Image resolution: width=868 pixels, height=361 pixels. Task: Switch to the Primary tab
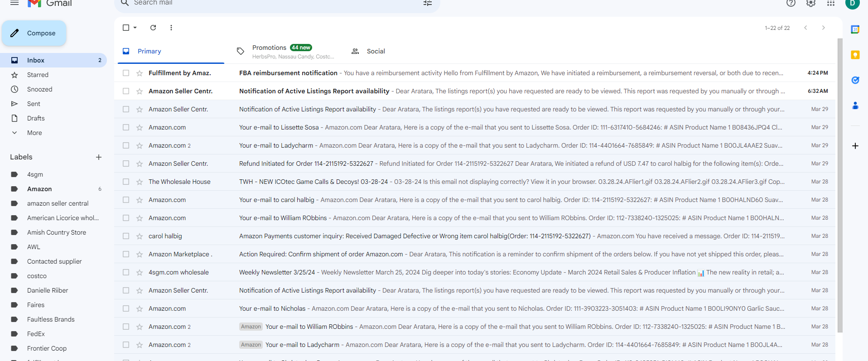tap(171, 51)
